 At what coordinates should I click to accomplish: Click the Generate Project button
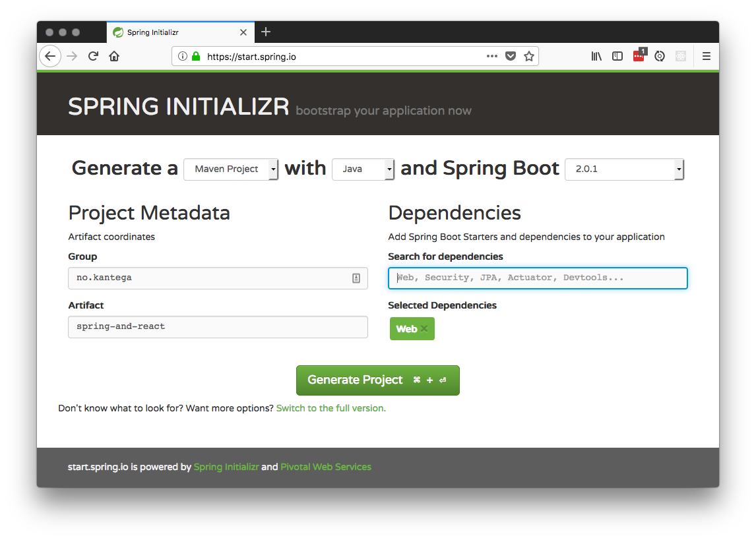[377, 380]
